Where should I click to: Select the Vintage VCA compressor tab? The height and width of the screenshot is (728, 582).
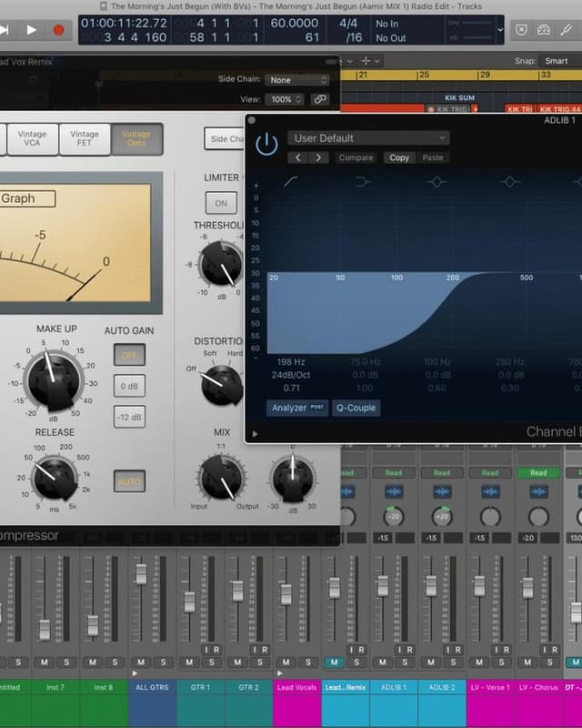point(32,138)
